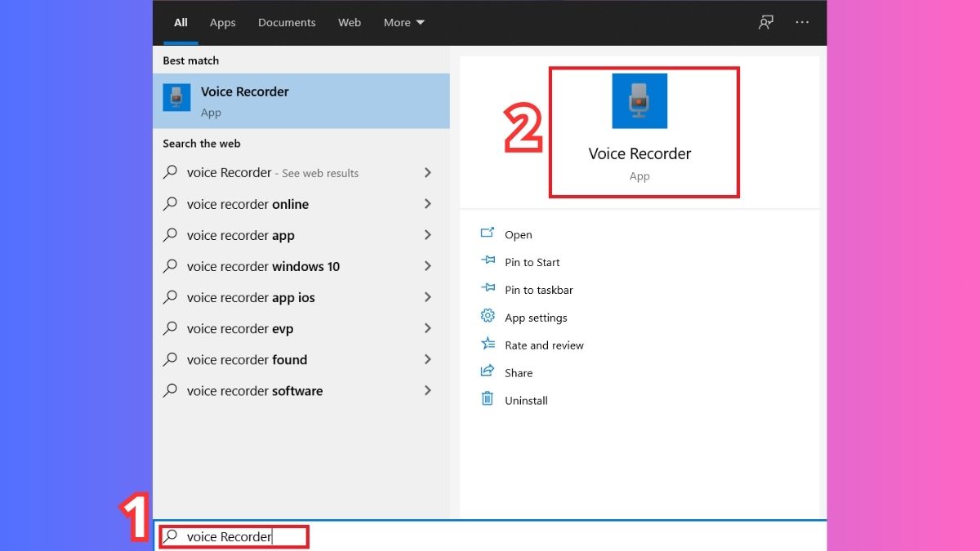This screenshot has width=980, height=551.
Task: Expand the 'voice Recorder - See web results' arrow
Action: (x=428, y=172)
